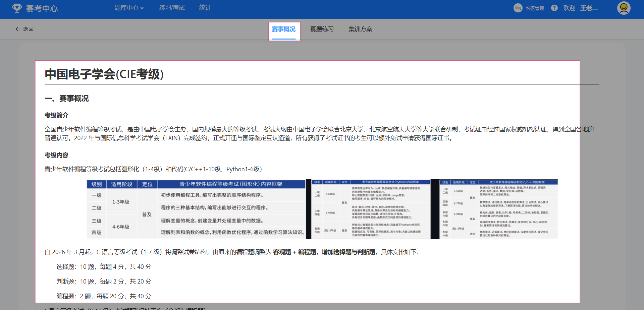The width and height of the screenshot is (644, 310).
Task: Click the 赛考中心 site title text
Action: [x=42, y=8]
